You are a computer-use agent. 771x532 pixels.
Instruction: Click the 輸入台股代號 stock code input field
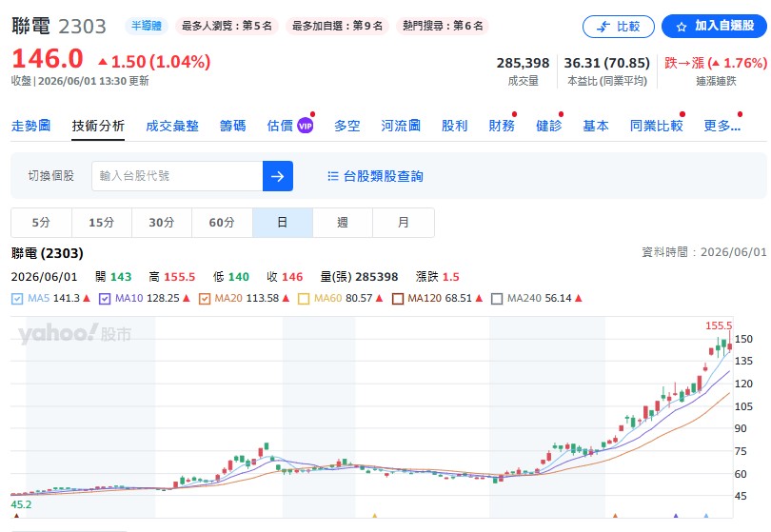[x=177, y=176]
